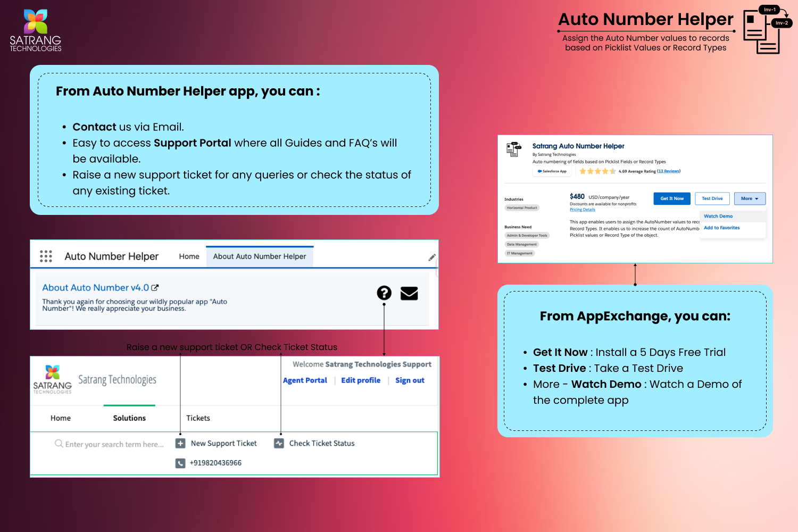Click the phone number +919820436966
Screen dimensions: 798x532
click(x=215, y=463)
